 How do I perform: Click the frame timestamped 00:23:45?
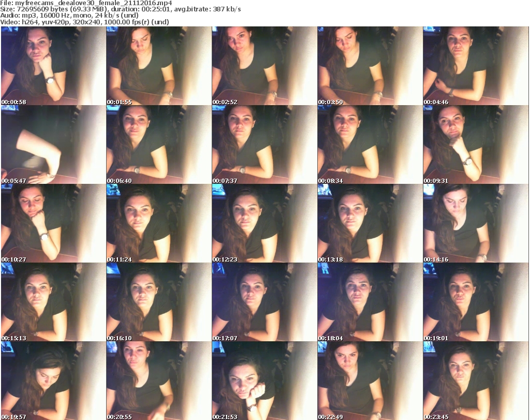pyautogui.click(x=476, y=381)
